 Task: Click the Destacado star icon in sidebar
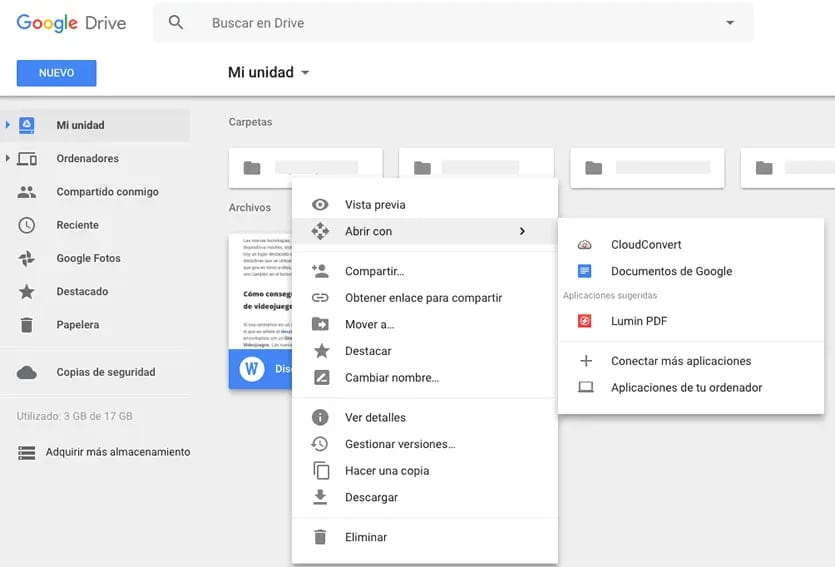coord(27,292)
